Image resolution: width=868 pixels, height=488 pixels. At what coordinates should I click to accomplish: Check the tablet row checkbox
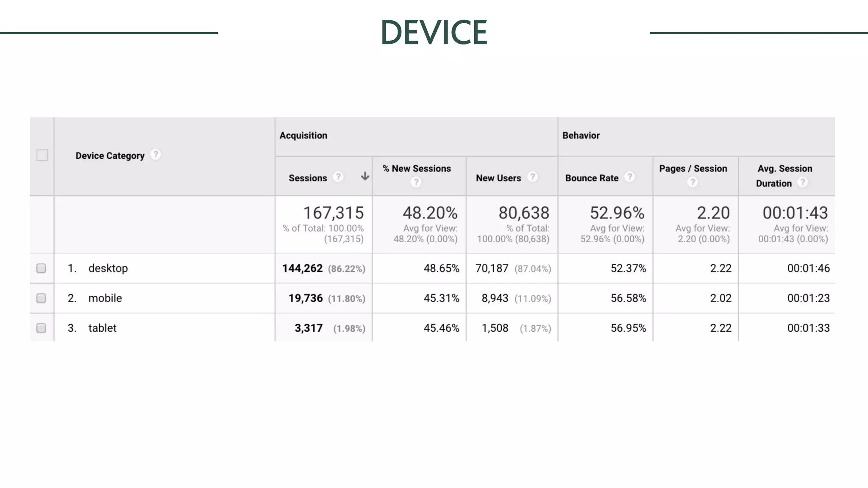pos(41,328)
